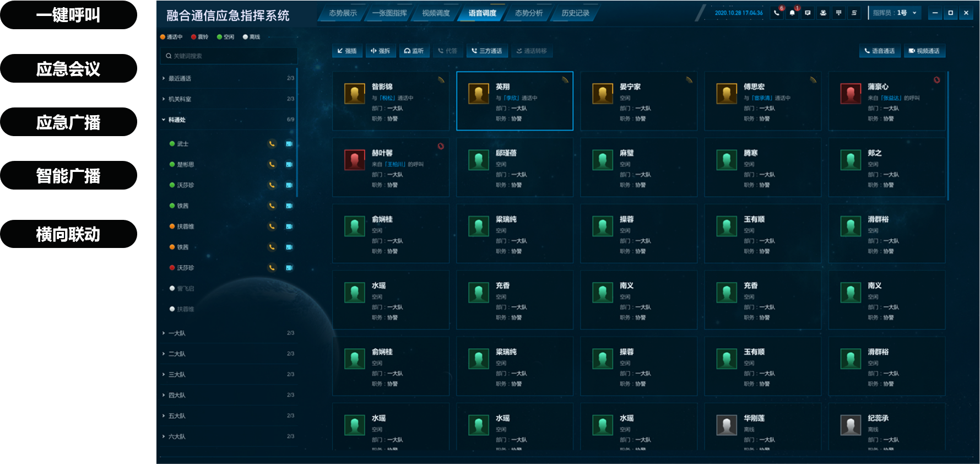The image size is (980, 464).
Task: Switch to the 视频调度 tab
Action: click(x=436, y=13)
